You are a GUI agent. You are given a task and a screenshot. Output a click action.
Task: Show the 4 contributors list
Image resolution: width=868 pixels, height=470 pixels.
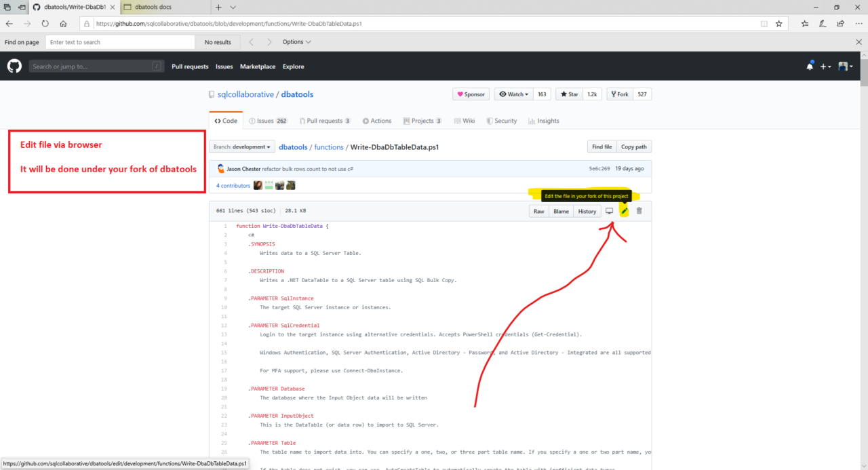(x=233, y=185)
